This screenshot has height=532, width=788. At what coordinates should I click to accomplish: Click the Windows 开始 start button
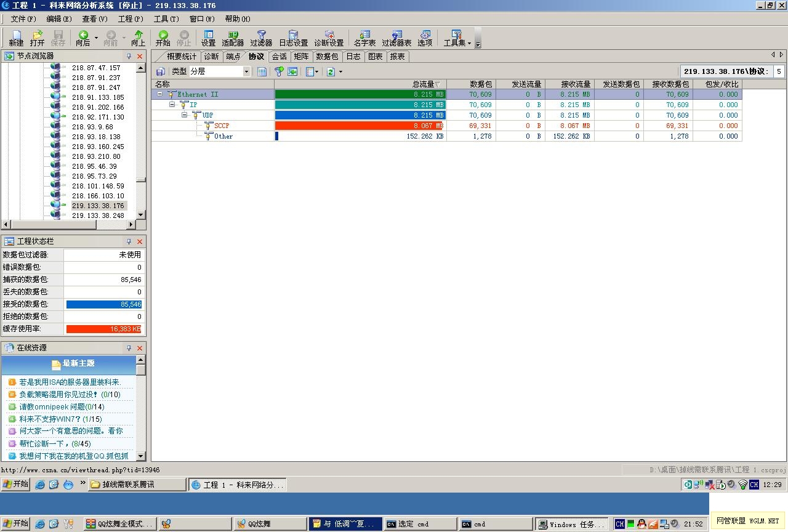[x=16, y=485]
